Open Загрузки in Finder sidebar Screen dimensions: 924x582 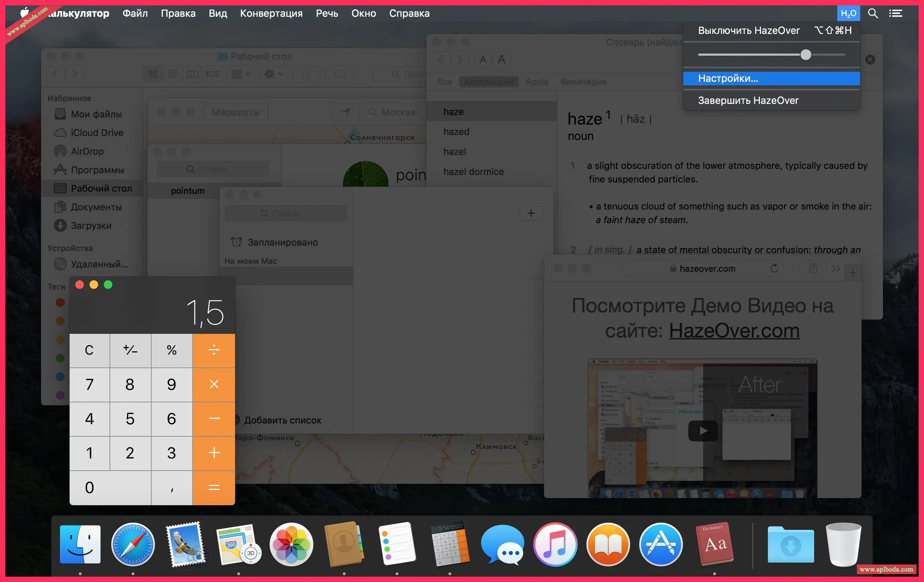92,226
